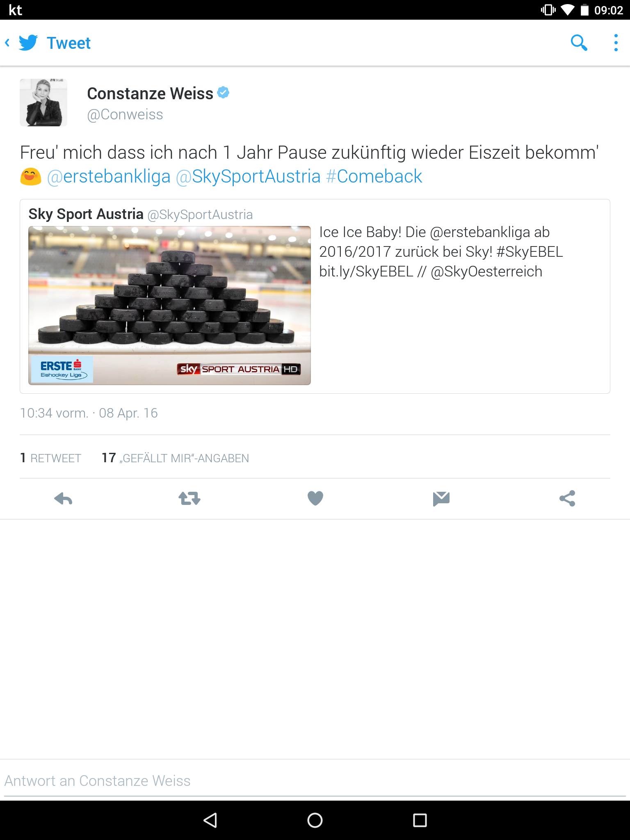Focus the Antwort an Constanze Weiss field
Viewport: 630px width, 840px height.
[x=315, y=781]
